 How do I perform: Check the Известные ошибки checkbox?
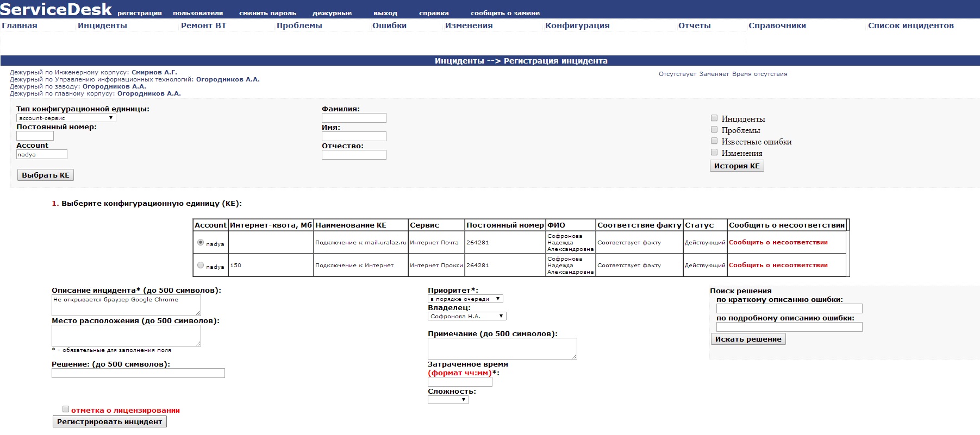pyautogui.click(x=714, y=141)
